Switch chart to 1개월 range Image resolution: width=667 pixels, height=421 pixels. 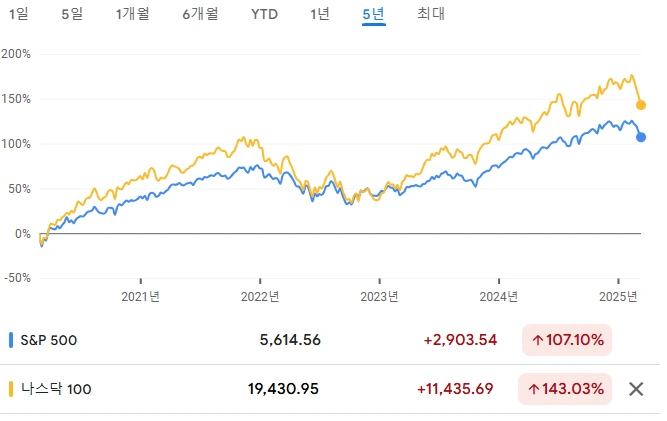pyautogui.click(x=133, y=14)
